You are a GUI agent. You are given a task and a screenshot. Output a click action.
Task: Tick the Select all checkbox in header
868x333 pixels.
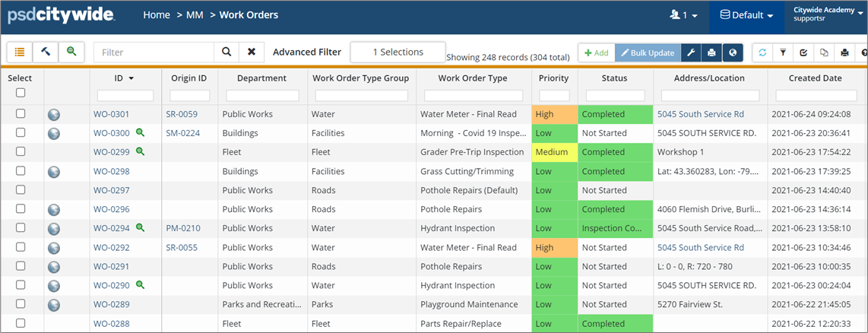tap(21, 93)
